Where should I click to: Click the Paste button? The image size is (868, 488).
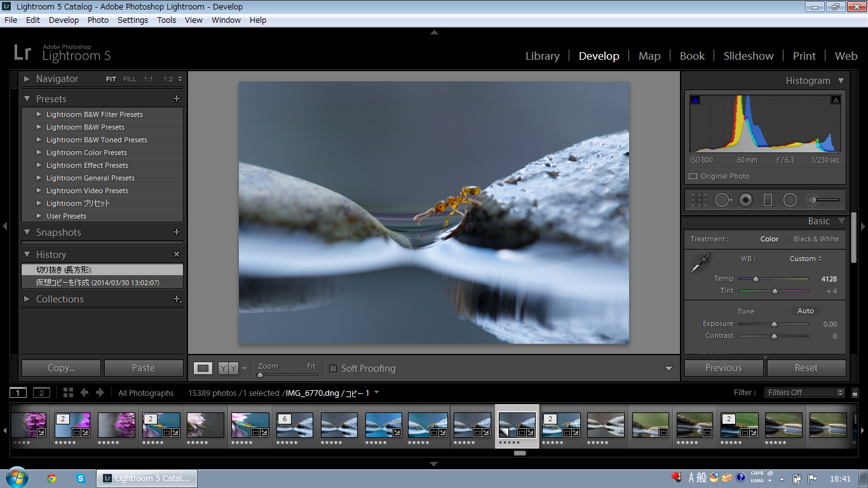(144, 368)
